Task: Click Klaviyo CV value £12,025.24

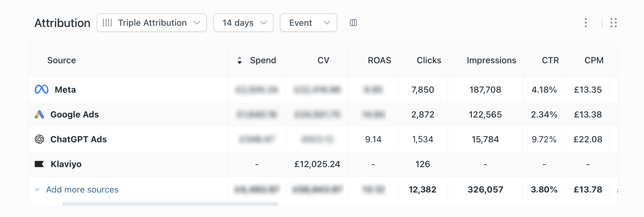Action: (x=317, y=164)
